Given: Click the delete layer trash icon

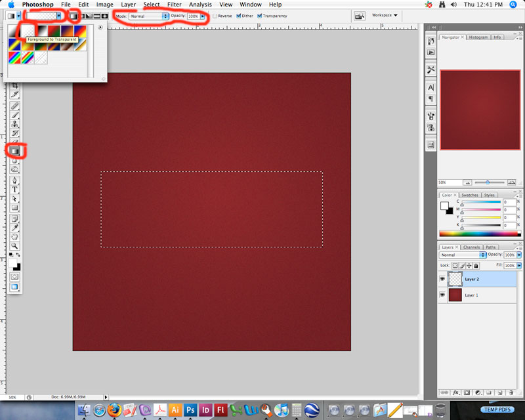Looking at the screenshot, I should [x=513, y=392].
